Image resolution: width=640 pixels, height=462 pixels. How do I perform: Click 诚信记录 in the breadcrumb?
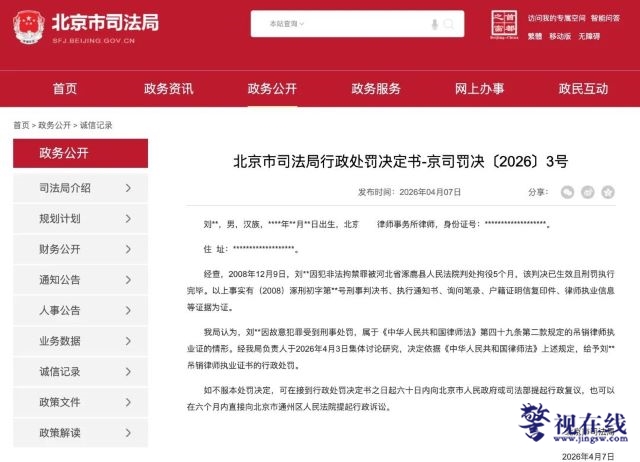point(96,125)
